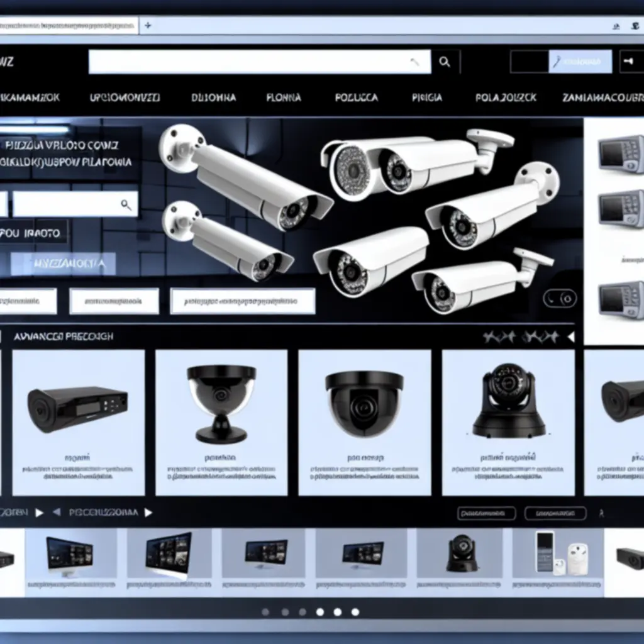644x644 pixels.
Task: Click the magnifier icon in the top search bar
Action: [445, 62]
